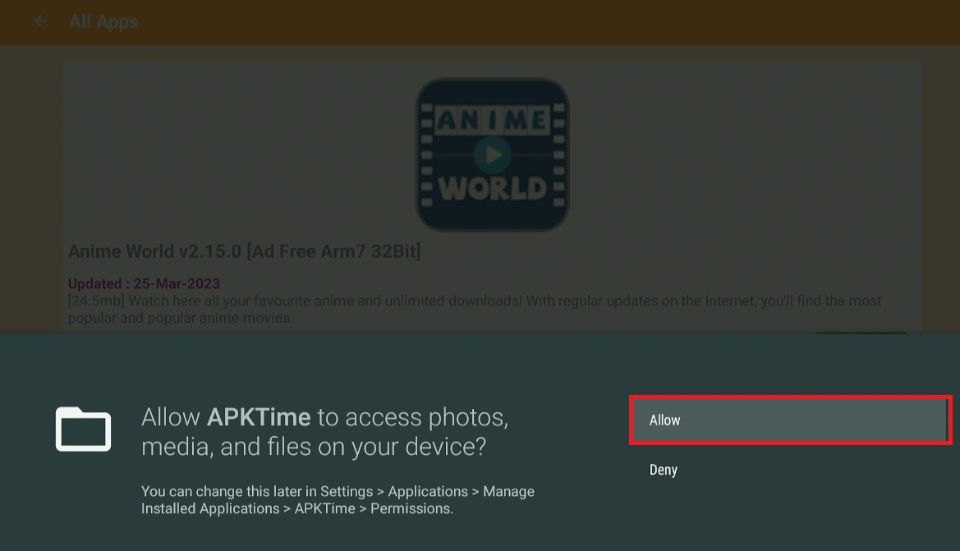This screenshot has height=551, width=960.
Task: Click the permission question mentioning APKTime
Action: pyautogui.click(x=324, y=432)
